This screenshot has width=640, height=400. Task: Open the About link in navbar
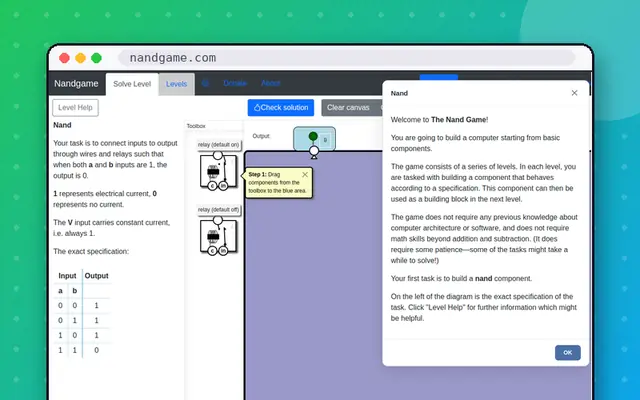270,83
